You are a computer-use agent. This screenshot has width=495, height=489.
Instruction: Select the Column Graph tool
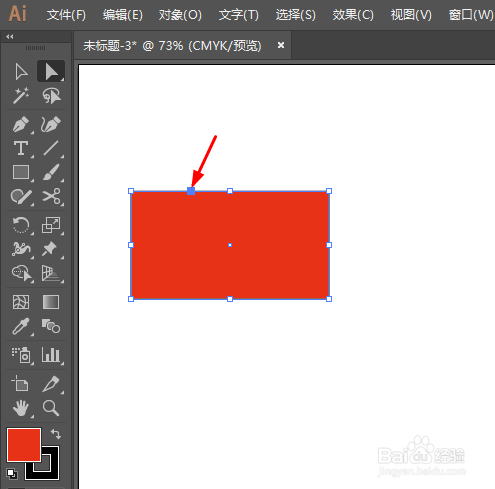point(51,355)
